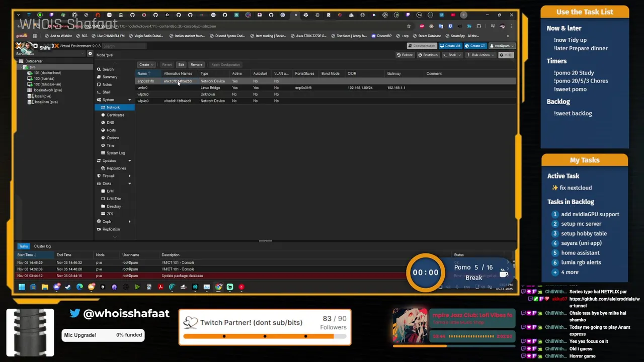The height and width of the screenshot is (362, 644).
Task: Click the Reboot button
Action: 405,55
